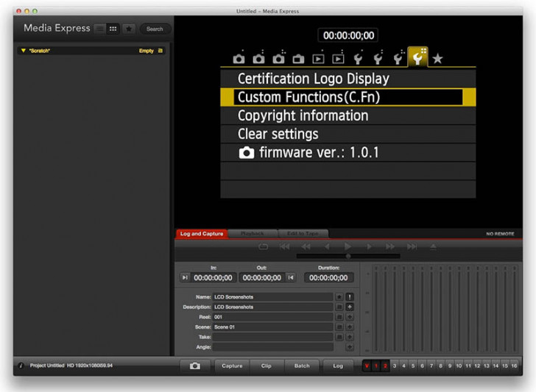
Task: Click the Batch button
Action: tap(302, 366)
